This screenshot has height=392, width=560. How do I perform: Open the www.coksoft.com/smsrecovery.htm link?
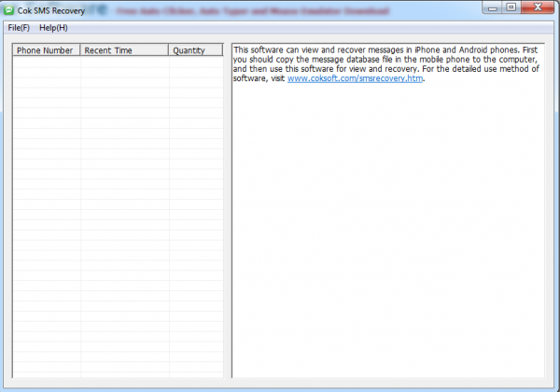click(x=355, y=78)
